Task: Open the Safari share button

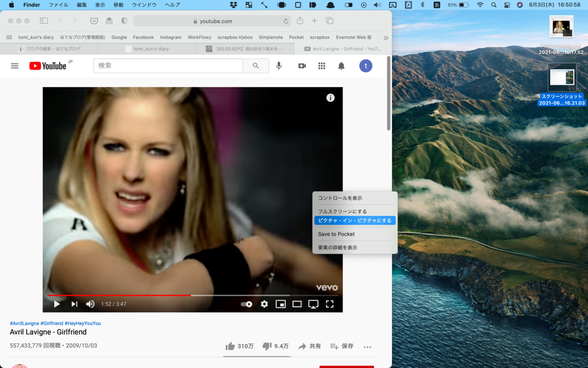Action: coord(300,21)
